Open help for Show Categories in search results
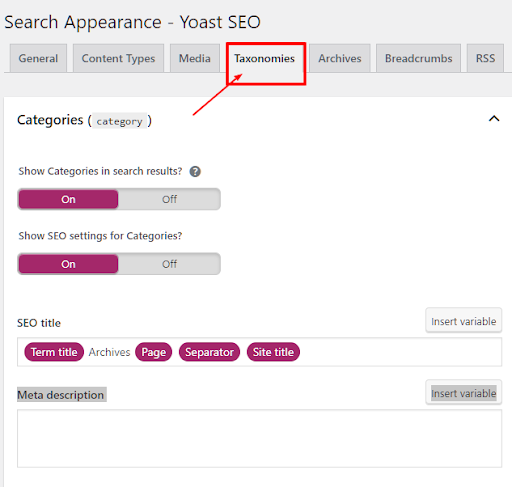Viewport: 512px width, 487px height. 195,171
